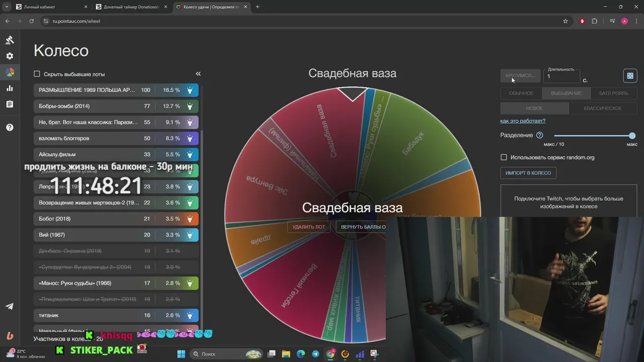Switch to Личный кабинет browser tab

point(50,7)
